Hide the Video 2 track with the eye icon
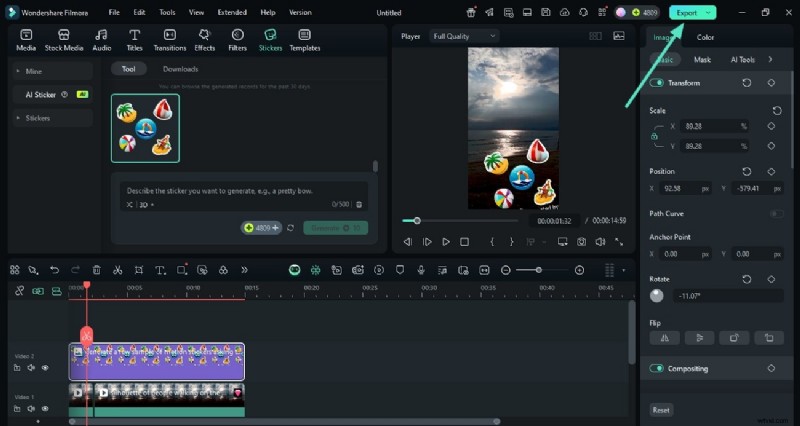800x426 pixels. (x=45, y=368)
